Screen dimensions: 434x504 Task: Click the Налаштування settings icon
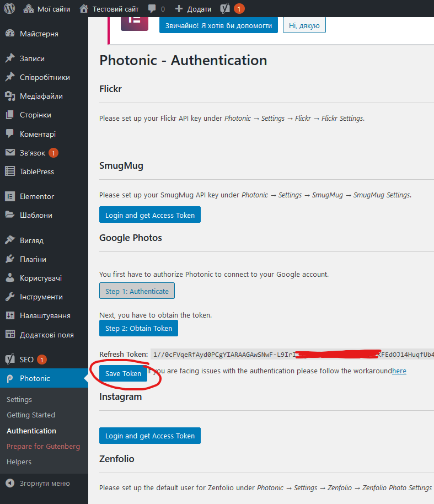[10, 315]
